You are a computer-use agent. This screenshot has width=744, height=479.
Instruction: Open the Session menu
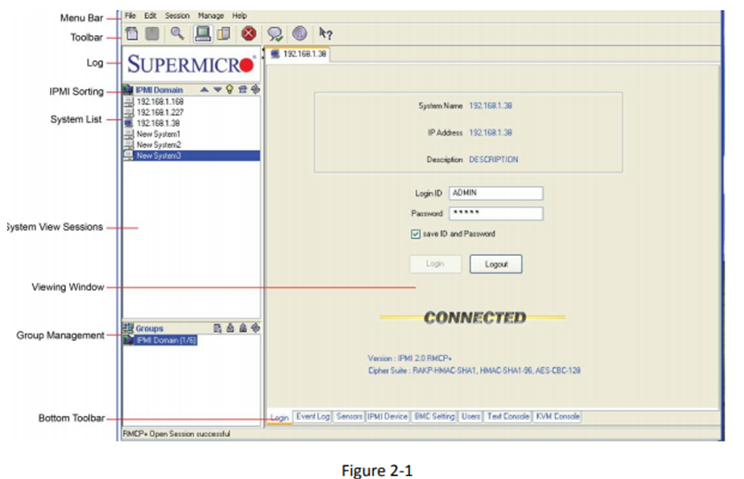click(x=176, y=16)
